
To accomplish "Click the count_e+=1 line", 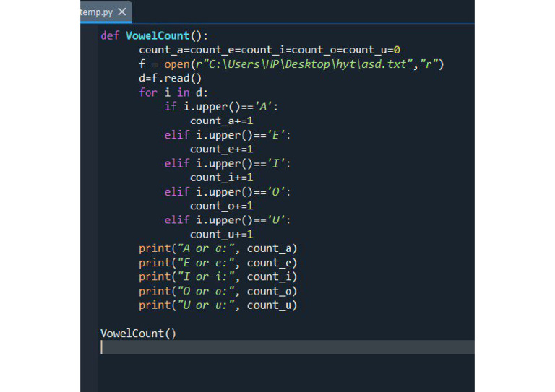I will pos(222,149).
